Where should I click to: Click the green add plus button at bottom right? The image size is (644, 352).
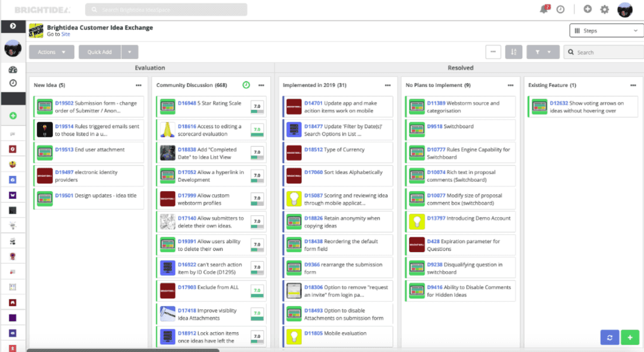(630, 337)
